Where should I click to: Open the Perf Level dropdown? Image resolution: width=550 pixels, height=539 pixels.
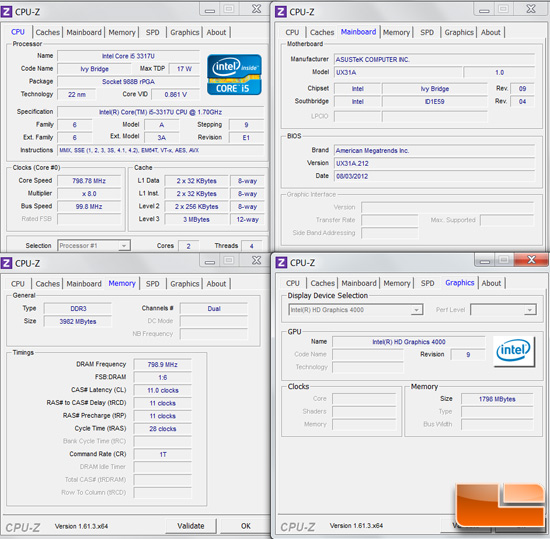[x=503, y=310]
